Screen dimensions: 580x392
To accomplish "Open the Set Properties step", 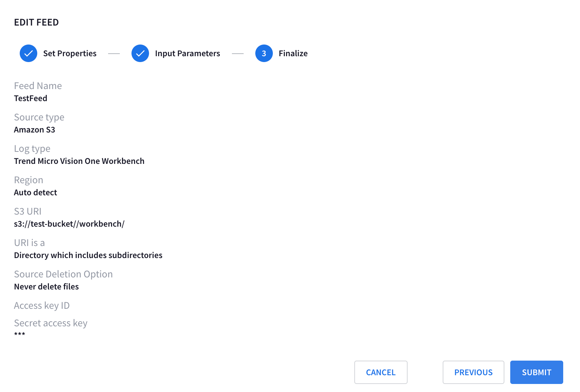I will (69, 53).
